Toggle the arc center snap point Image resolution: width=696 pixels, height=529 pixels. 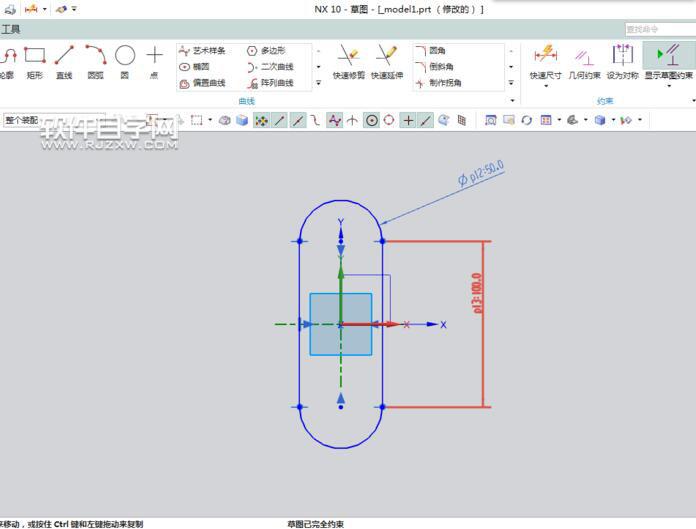coord(372,120)
